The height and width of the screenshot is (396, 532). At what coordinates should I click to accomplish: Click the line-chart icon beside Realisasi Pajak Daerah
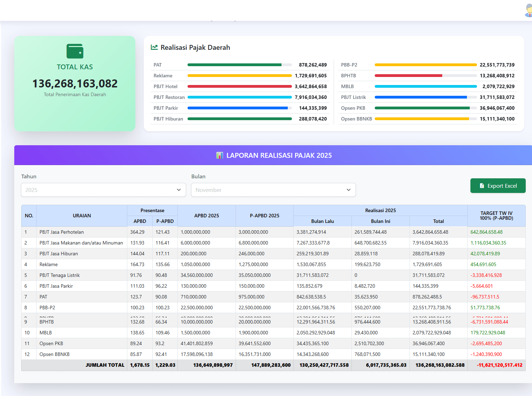(154, 47)
